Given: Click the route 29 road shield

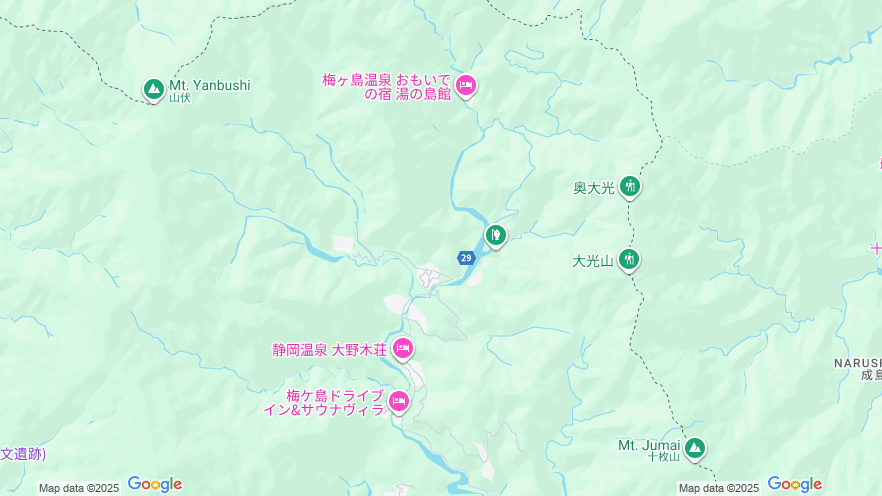Looking at the screenshot, I should pos(466,258).
